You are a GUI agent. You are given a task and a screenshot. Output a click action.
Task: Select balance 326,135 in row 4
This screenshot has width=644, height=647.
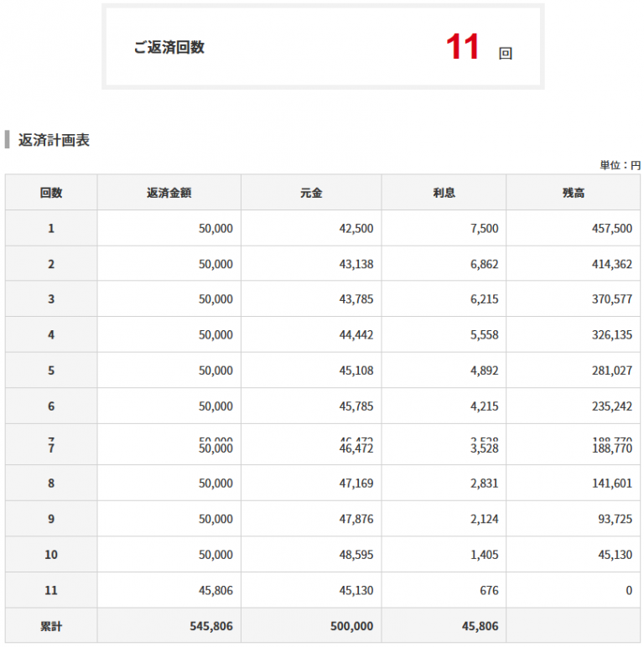(612, 334)
